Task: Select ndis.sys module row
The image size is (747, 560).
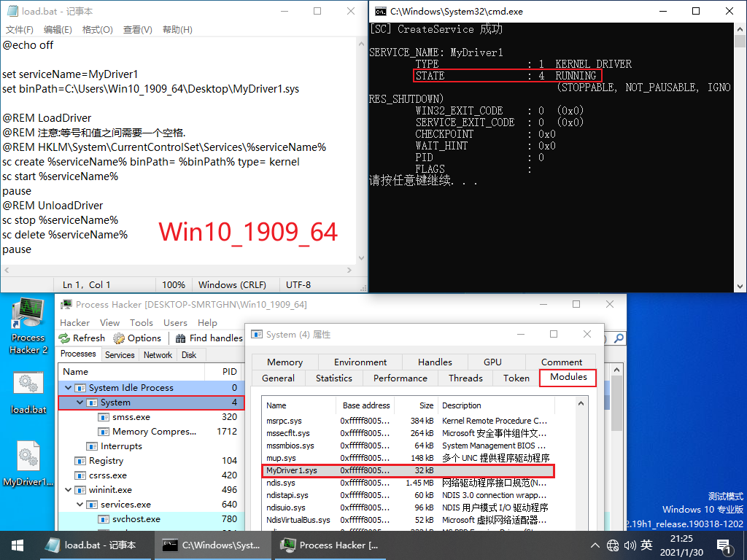Action: click(408, 483)
